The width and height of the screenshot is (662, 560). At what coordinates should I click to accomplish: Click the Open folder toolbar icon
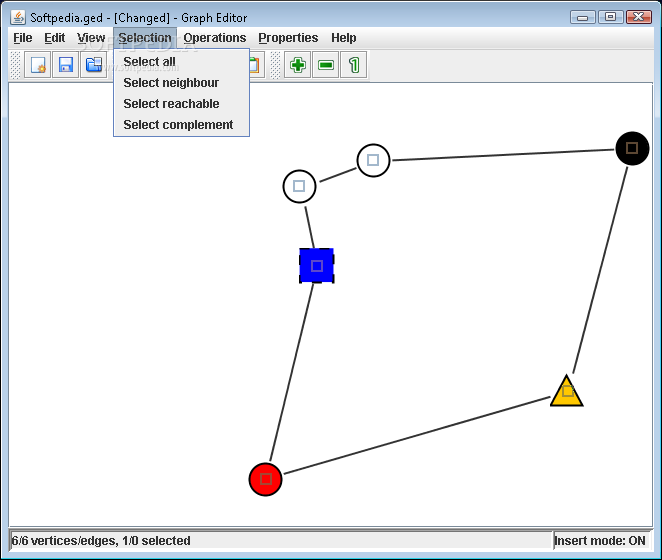[x=94, y=65]
